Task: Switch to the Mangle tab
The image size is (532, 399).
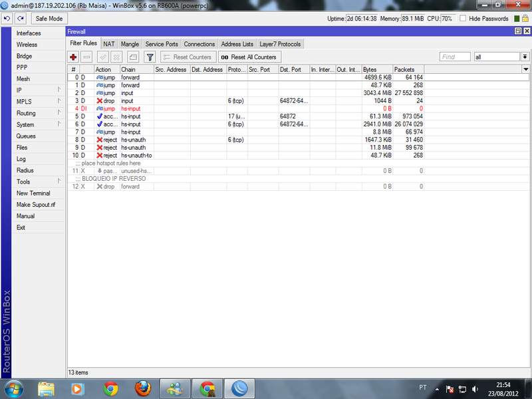Action: pos(130,44)
